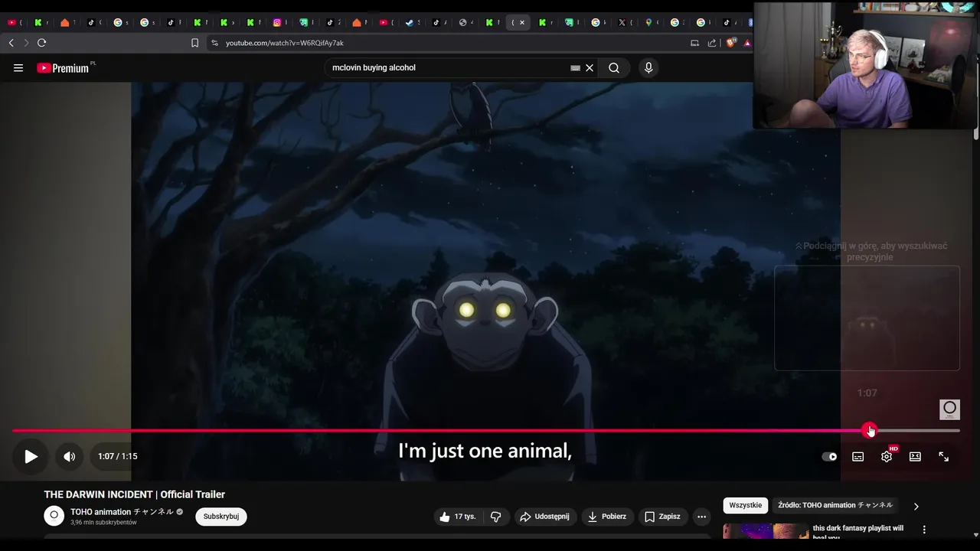Start voice search with microphone
The height and width of the screenshot is (551, 980).
pyautogui.click(x=648, y=68)
